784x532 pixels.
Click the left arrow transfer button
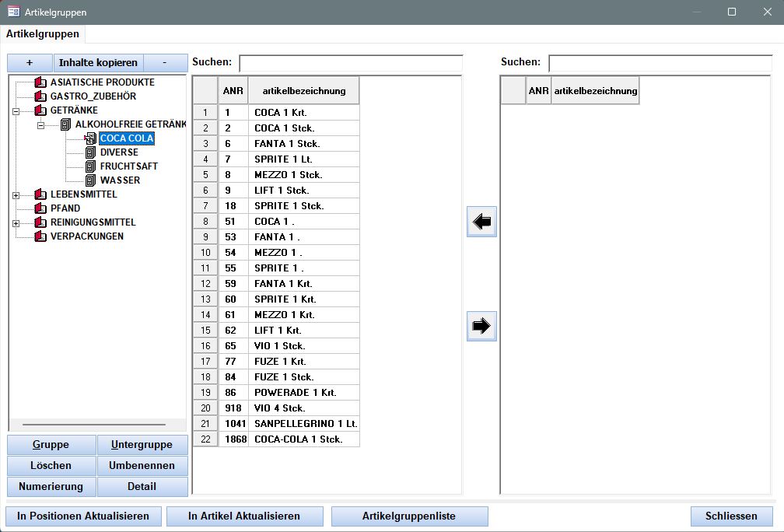pos(481,222)
